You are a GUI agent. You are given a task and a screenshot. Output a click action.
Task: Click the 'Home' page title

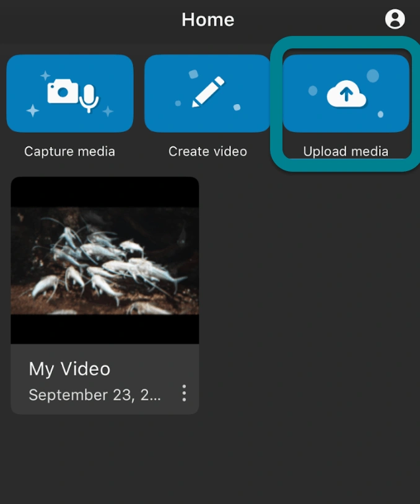point(208,20)
